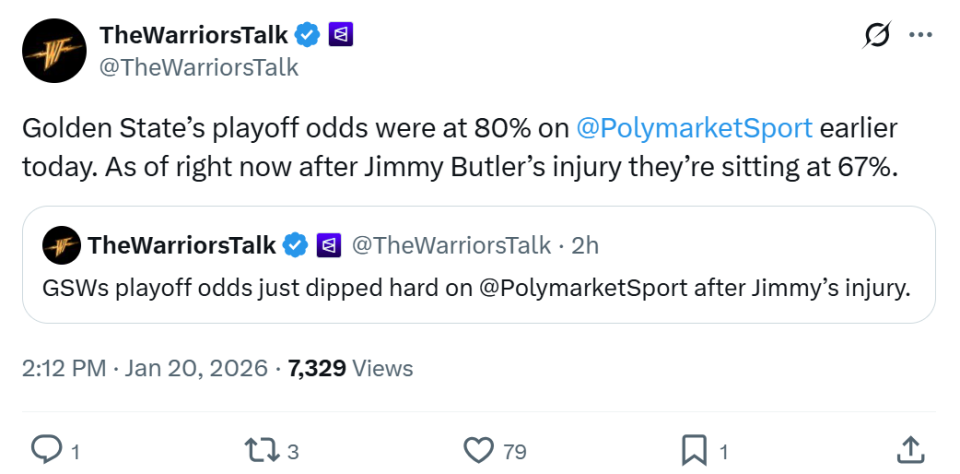Image resolution: width=960 pixels, height=474 pixels.
Task: Click TheWarriorsTalk display name in header
Action: click(193, 35)
